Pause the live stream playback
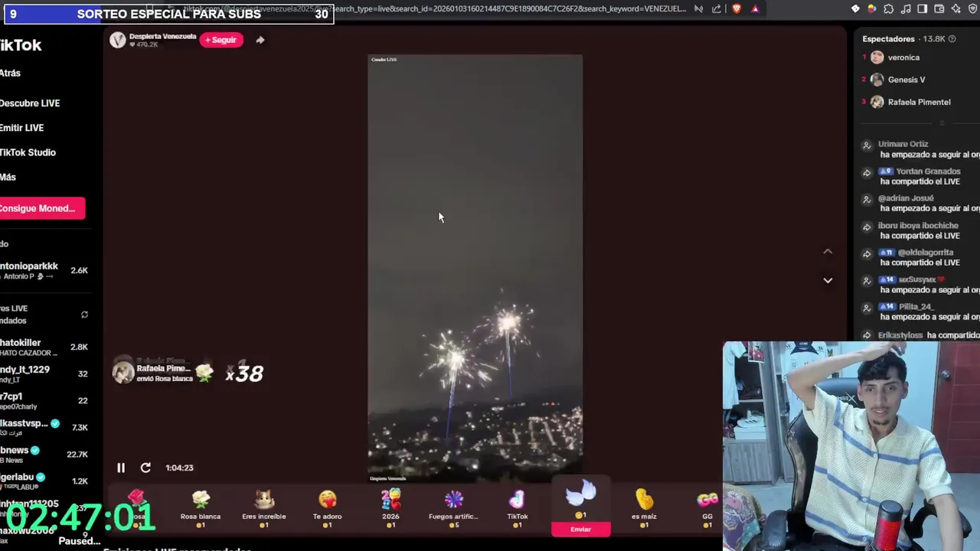This screenshot has height=551, width=980. [x=121, y=468]
